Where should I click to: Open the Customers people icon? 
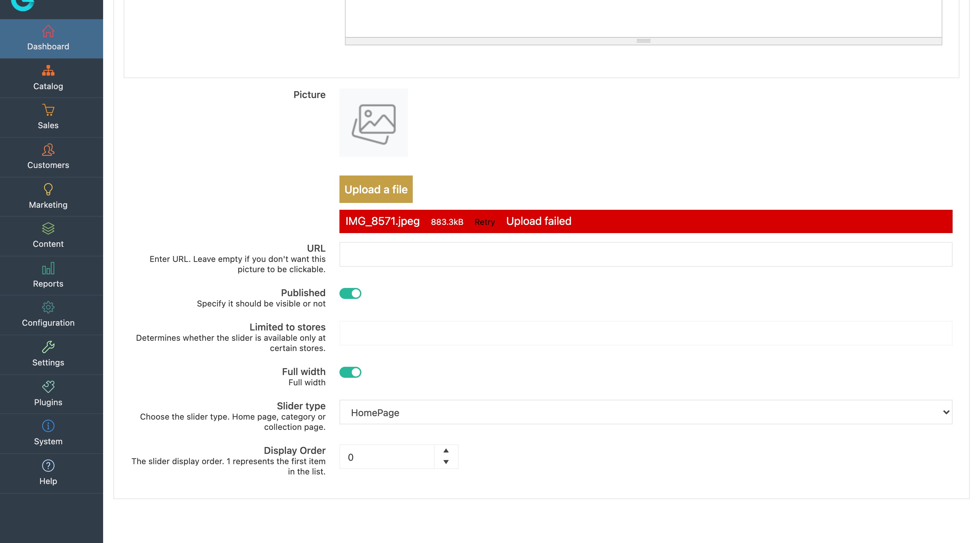tap(48, 150)
